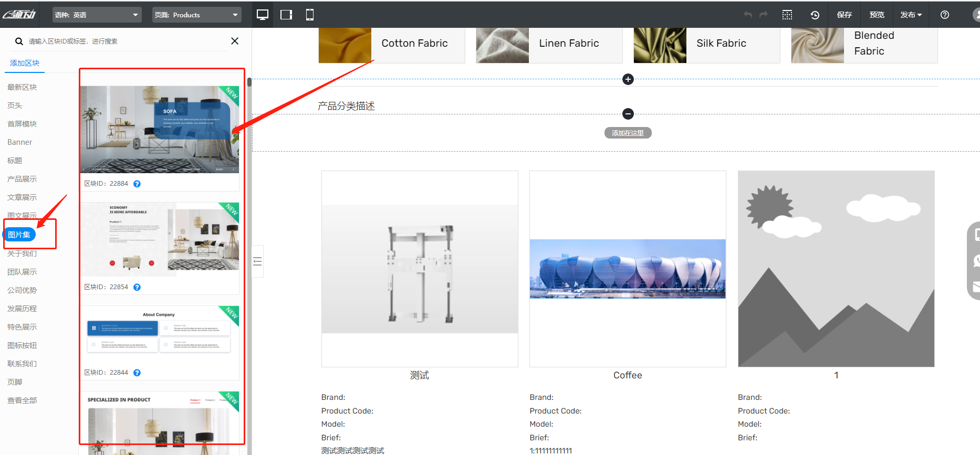Select the SOFA block template thumbnail

[160, 129]
